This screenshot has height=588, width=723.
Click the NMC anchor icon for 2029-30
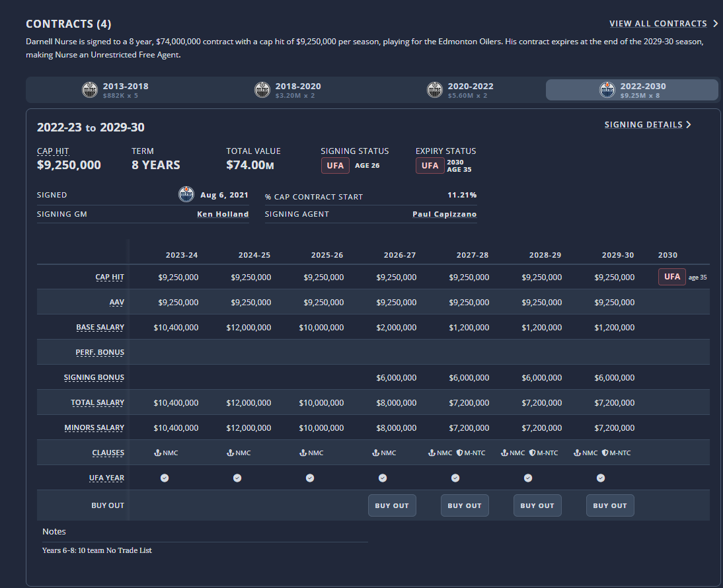tap(578, 453)
